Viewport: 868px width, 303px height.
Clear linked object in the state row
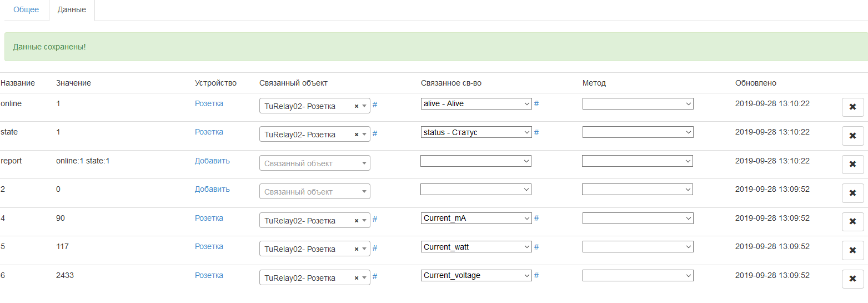(x=357, y=135)
